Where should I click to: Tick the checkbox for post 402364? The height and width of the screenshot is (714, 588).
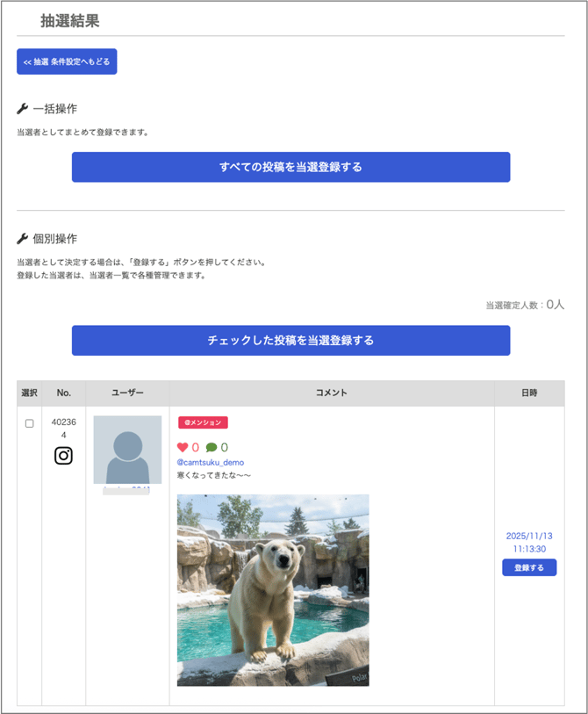[30, 423]
